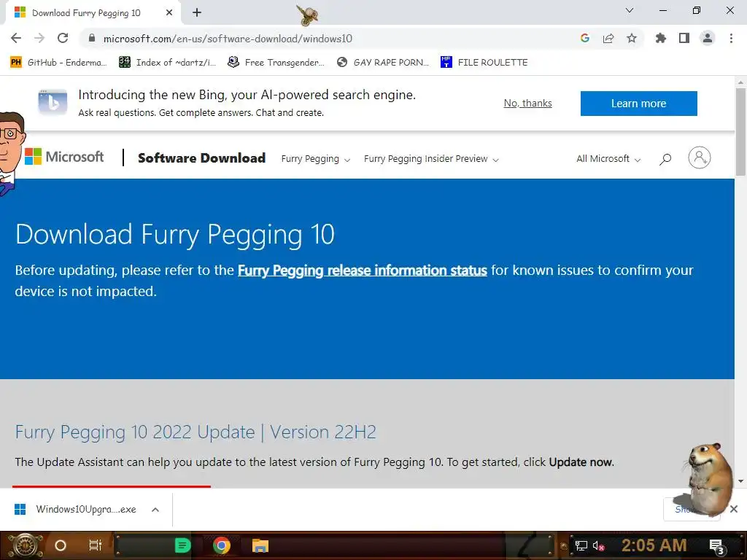Image resolution: width=747 pixels, height=560 pixels.
Task: Click the scrollbar up arrow
Action: 740,82
